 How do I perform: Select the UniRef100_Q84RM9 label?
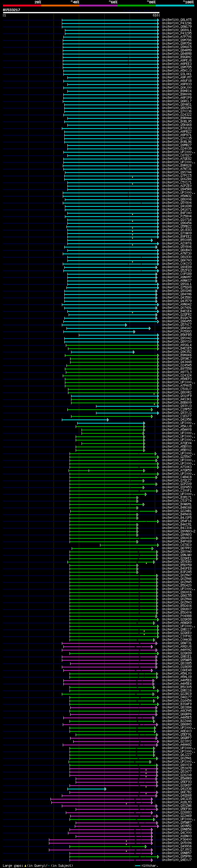coord(177,50)
